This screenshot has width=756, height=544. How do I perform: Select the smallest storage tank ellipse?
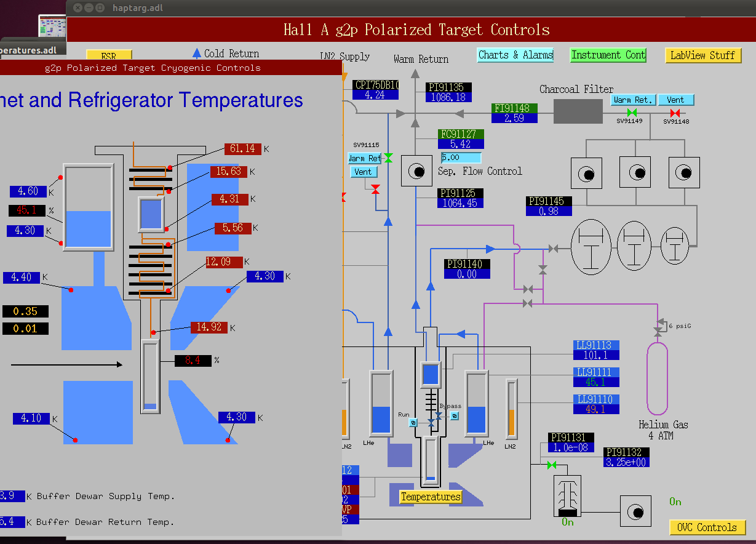(x=675, y=246)
